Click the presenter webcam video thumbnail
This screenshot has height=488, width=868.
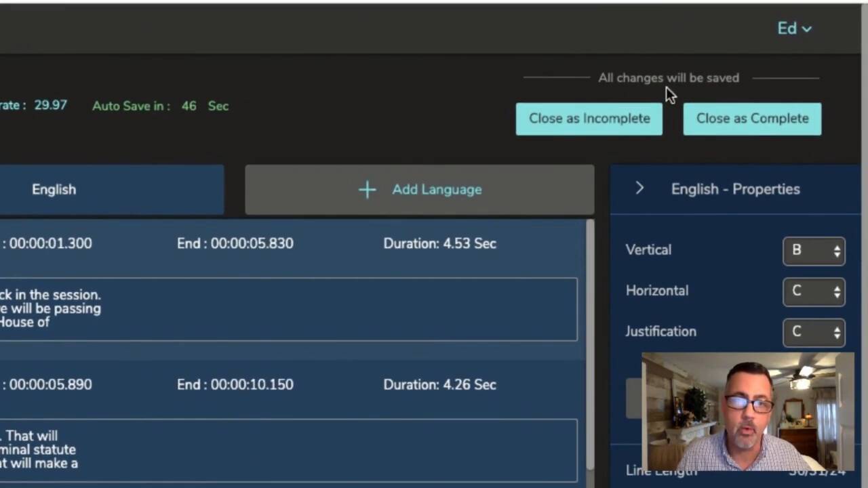pos(747,411)
